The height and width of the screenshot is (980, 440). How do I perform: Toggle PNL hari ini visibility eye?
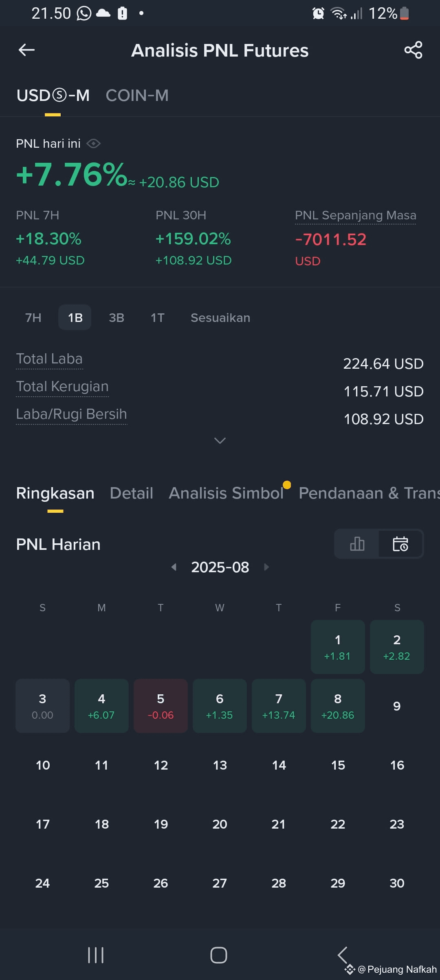pyautogui.click(x=94, y=144)
